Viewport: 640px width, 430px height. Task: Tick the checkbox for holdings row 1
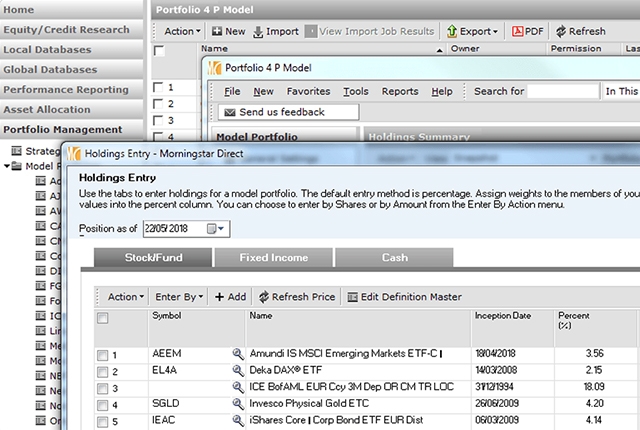(102, 355)
